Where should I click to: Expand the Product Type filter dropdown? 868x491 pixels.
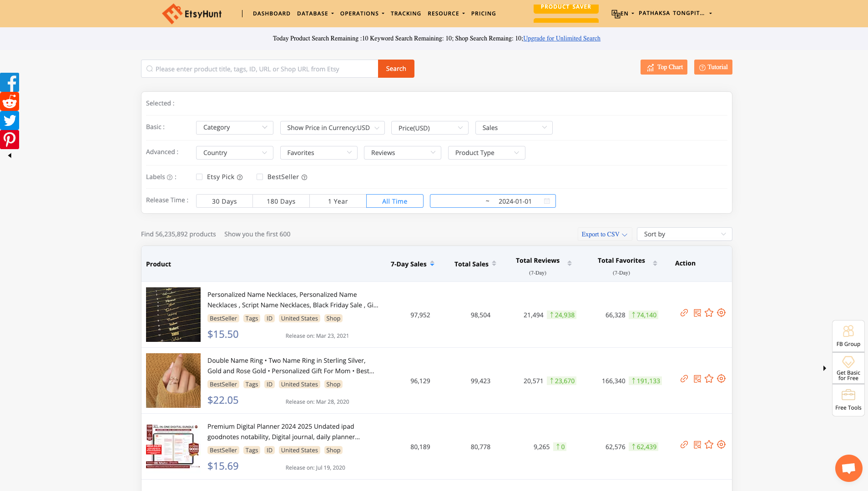click(486, 153)
